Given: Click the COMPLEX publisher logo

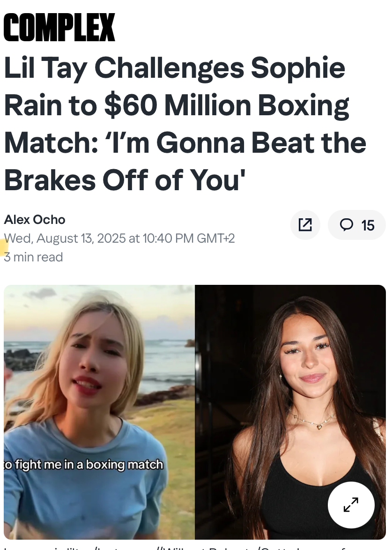Looking at the screenshot, I should pyautogui.click(x=59, y=27).
